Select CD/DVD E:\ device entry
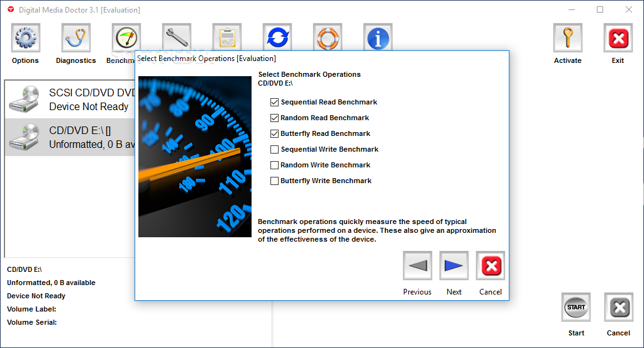This screenshot has height=348, width=644. (70, 137)
